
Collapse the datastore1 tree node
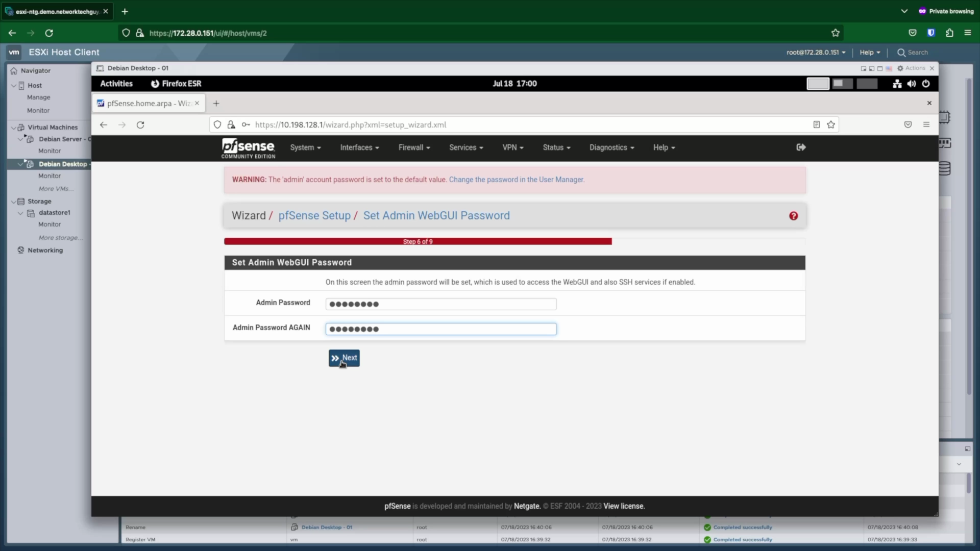point(20,213)
